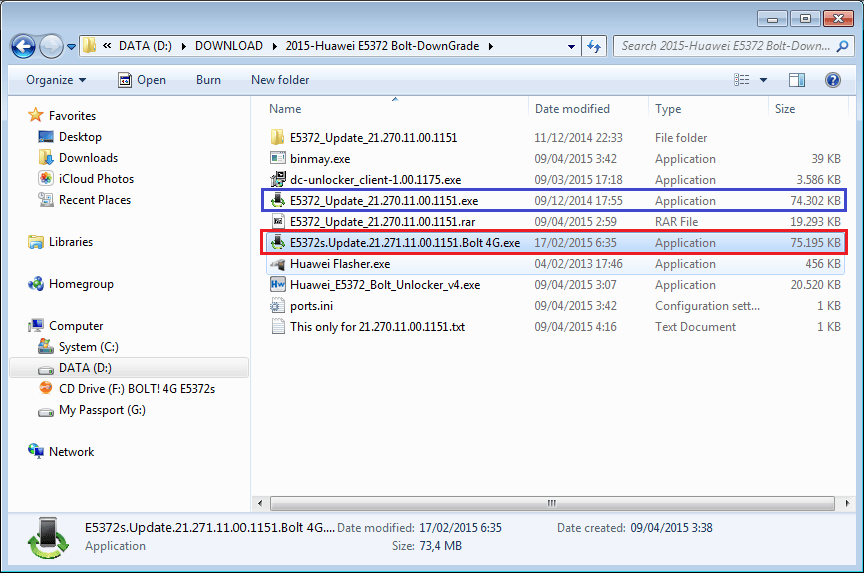
Task: Open the My Passport (G:) drive
Action: pos(102,409)
